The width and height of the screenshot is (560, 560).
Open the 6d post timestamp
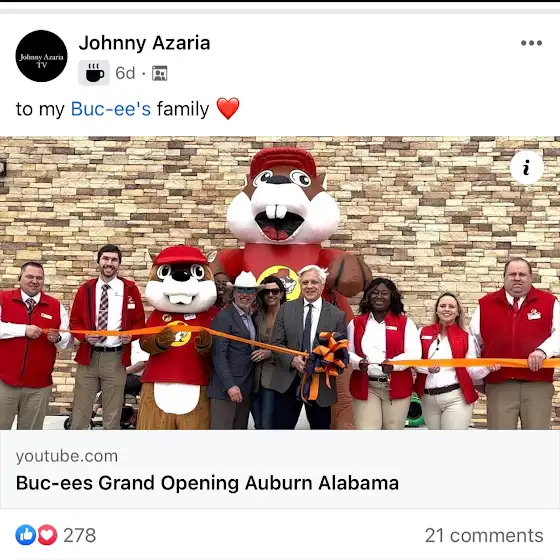125,73
